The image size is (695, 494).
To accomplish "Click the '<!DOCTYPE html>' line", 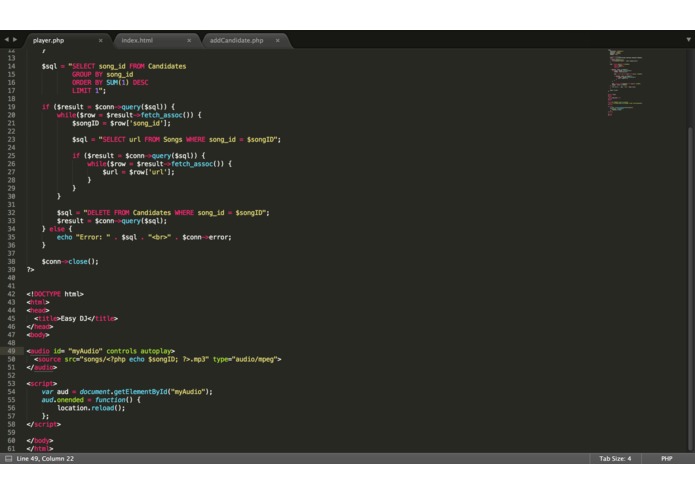I will 55,294.
